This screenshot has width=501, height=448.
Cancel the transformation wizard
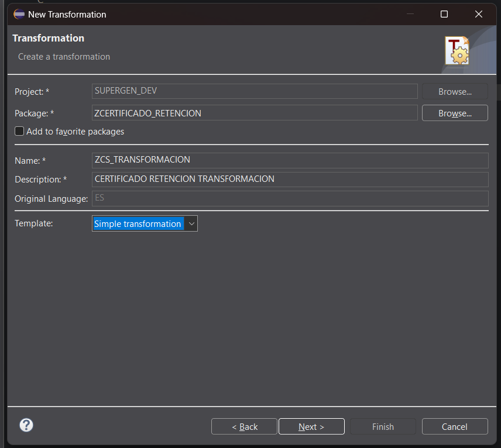click(455, 426)
